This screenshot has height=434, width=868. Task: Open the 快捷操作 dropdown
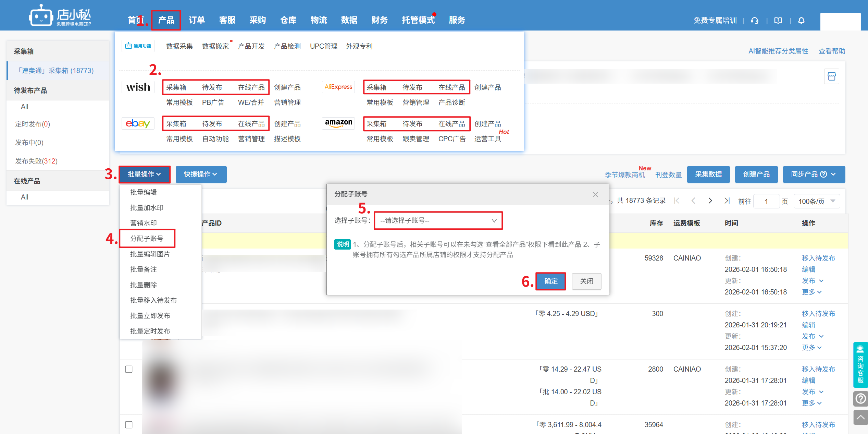[x=201, y=174]
